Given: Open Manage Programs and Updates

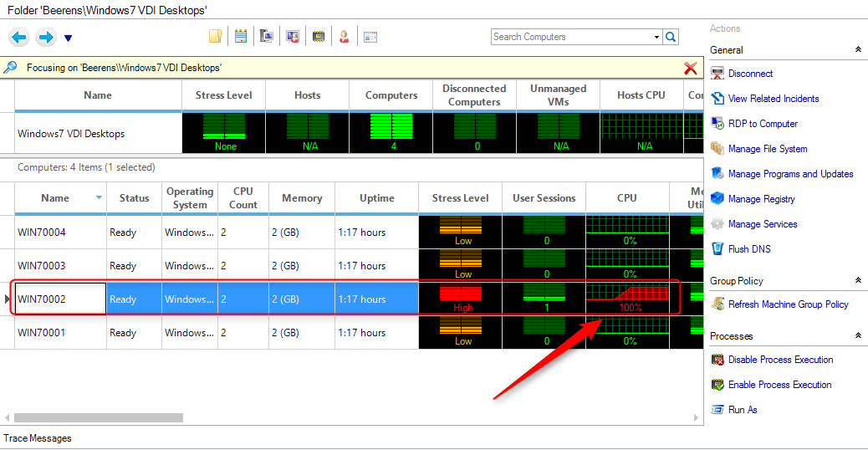Looking at the screenshot, I should click(790, 174).
